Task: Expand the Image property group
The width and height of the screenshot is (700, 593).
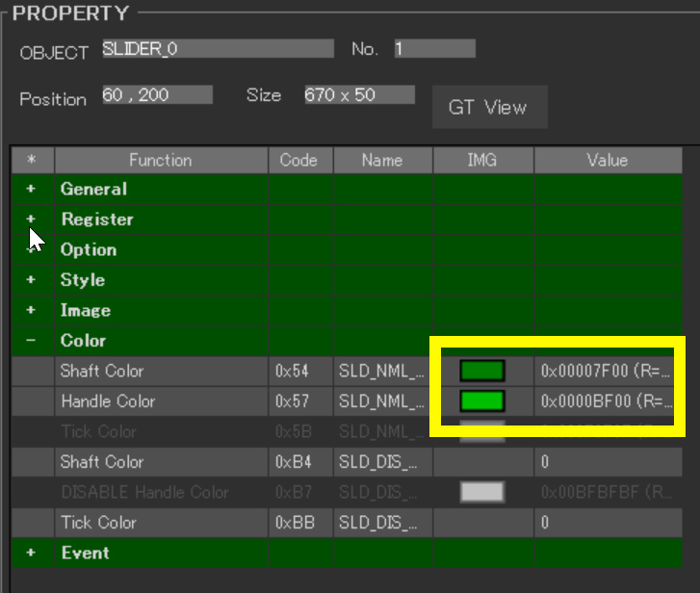Action: (x=32, y=311)
